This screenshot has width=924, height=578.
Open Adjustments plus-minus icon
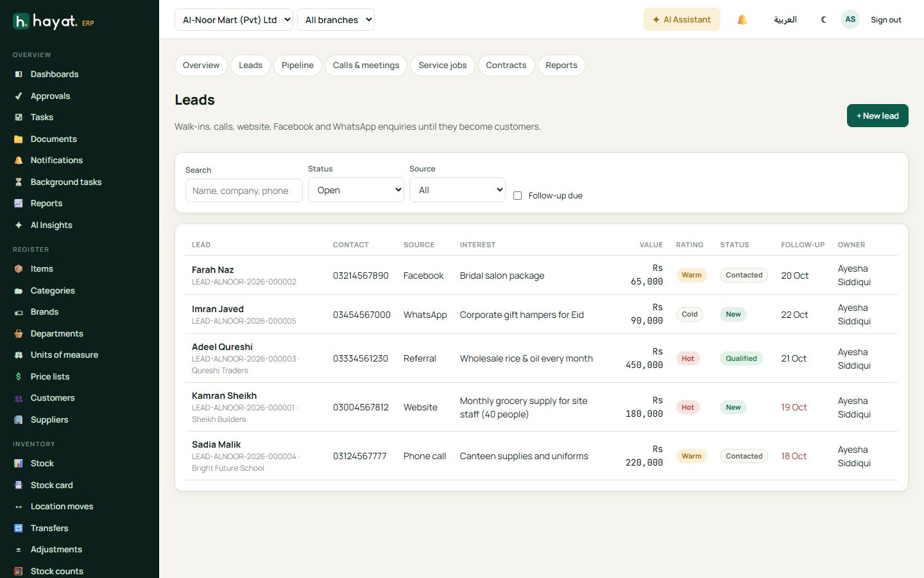(19, 550)
